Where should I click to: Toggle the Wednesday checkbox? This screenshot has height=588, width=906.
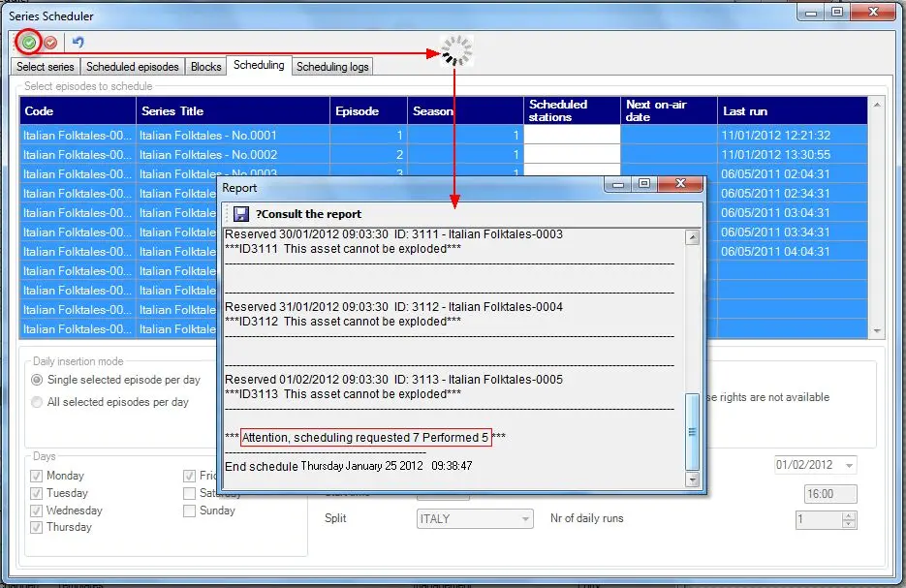pyautogui.click(x=37, y=511)
